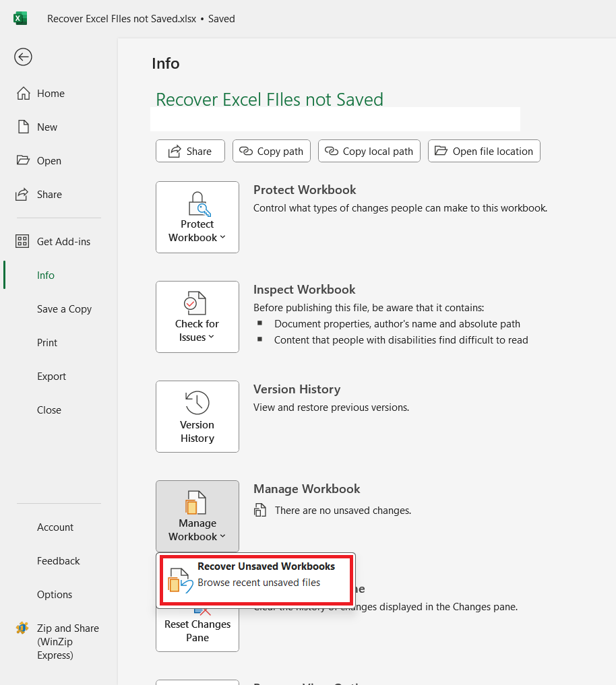Select New from the sidebar
616x685 pixels.
[47, 127]
